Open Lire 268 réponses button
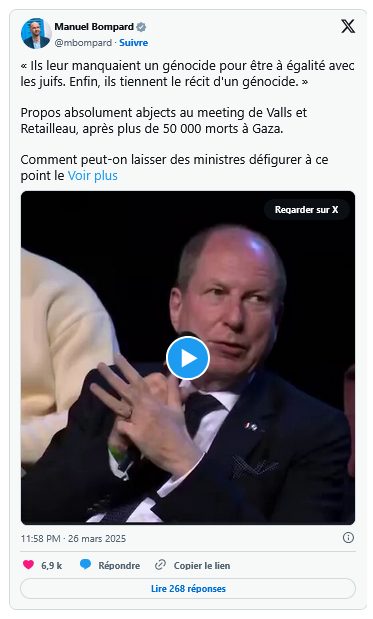373x619 pixels. pos(188,589)
